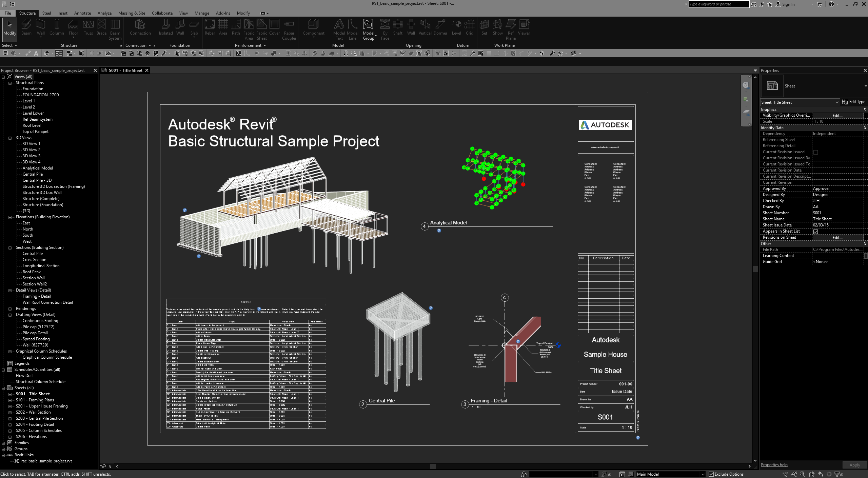This screenshot has height=478, width=868.
Task: Open Properties help link
Action: (774, 464)
